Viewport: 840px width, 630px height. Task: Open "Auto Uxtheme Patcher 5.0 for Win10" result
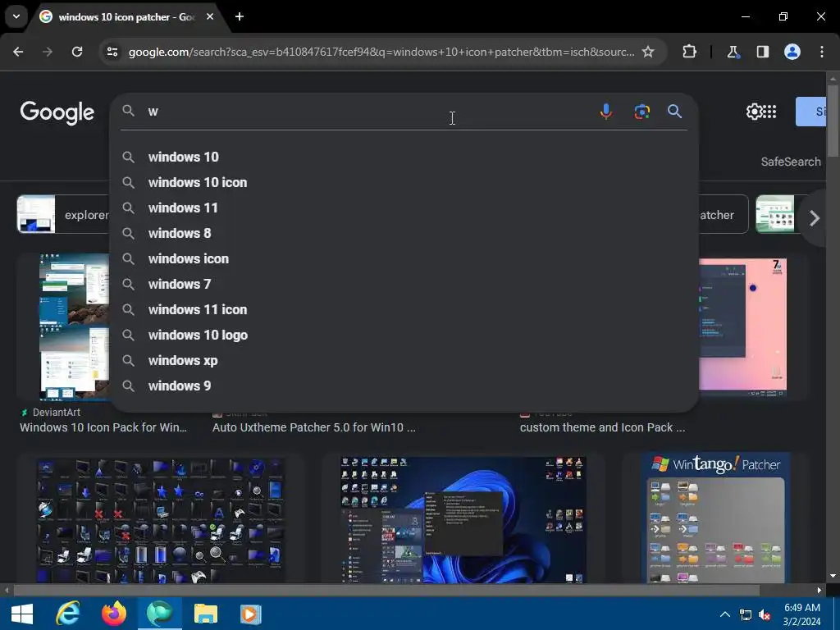(x=314, y=427)
